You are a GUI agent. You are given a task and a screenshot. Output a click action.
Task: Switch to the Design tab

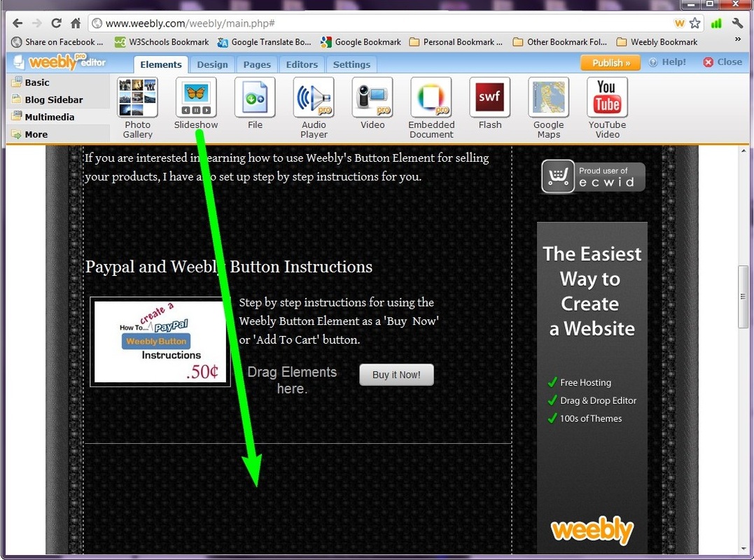(x=212, y=64)
